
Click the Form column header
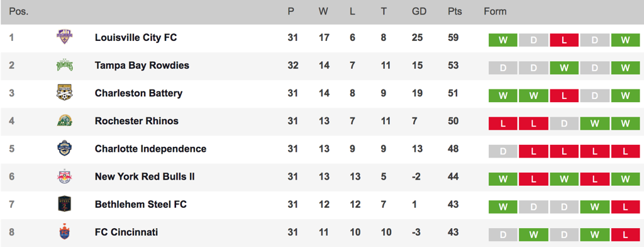tap(496, 11)
